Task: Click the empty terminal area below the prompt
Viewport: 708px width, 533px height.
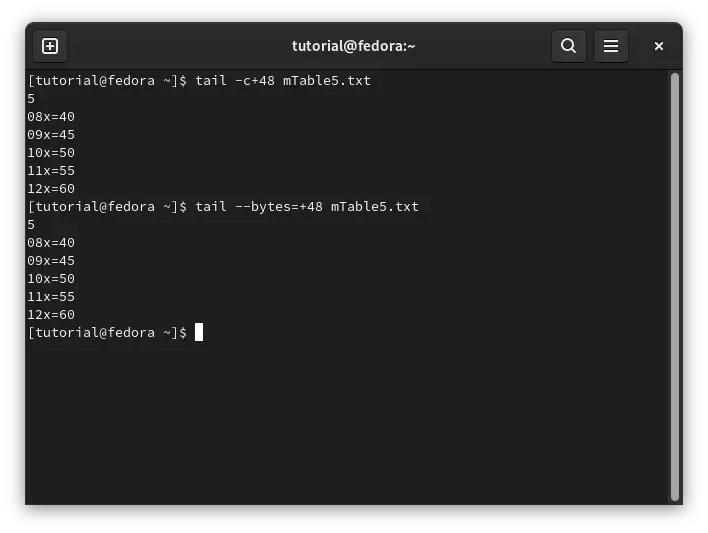Action: 347,422
